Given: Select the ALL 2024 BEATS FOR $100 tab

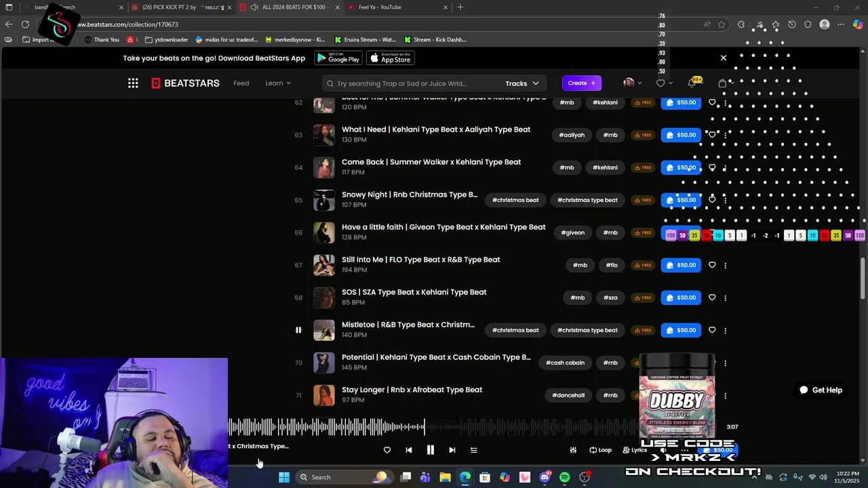Looking at the screenshot, I should tap(288, 7).
